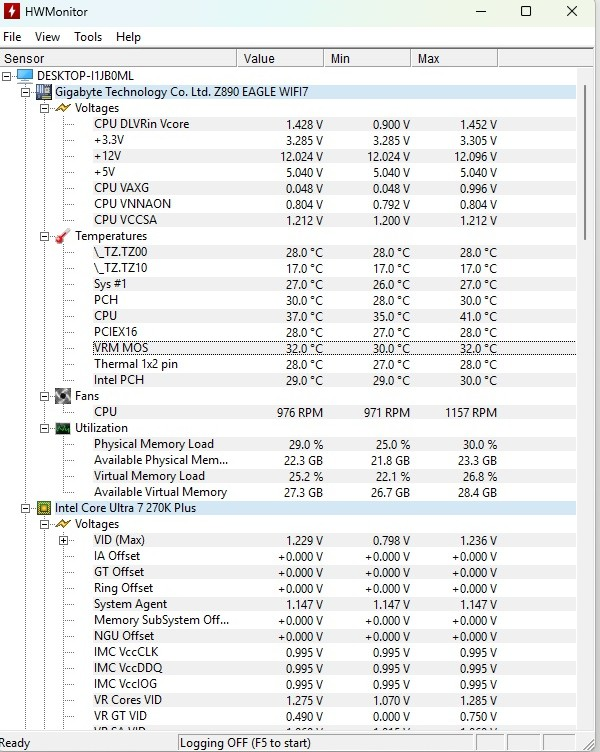The width and height of the screenshot is (600, 752).
Task: Open the Tools menu
Action: click(x=88, y=37)
